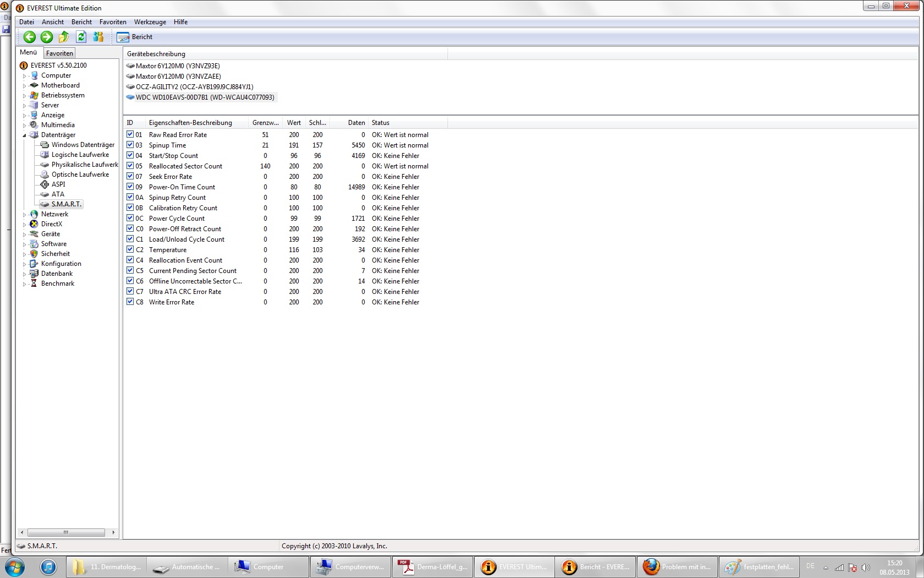Image resolution: width=924 pixels, height=578 pixels.
Task: Open the Favoriten menu
Action: click(113, 22)
